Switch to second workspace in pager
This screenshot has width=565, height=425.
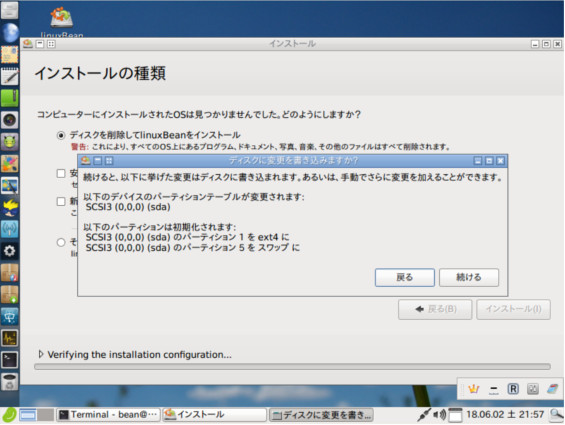(45, 415)
